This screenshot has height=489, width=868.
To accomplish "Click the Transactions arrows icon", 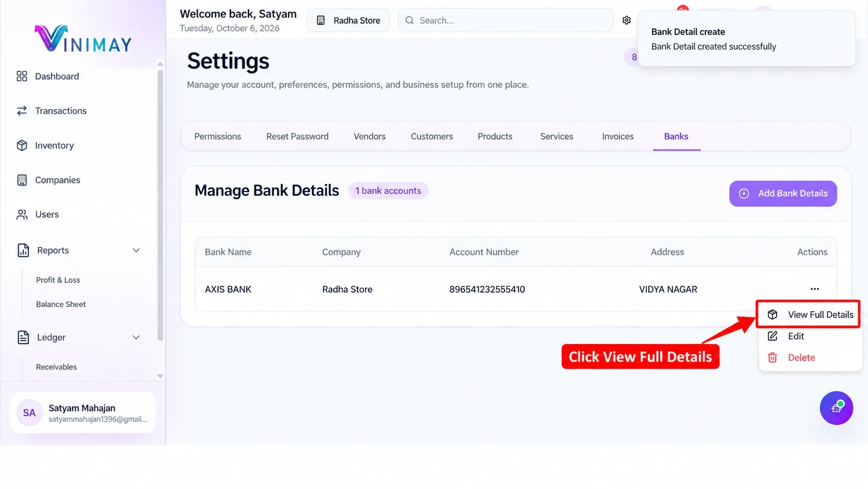I will coord(22,111).
